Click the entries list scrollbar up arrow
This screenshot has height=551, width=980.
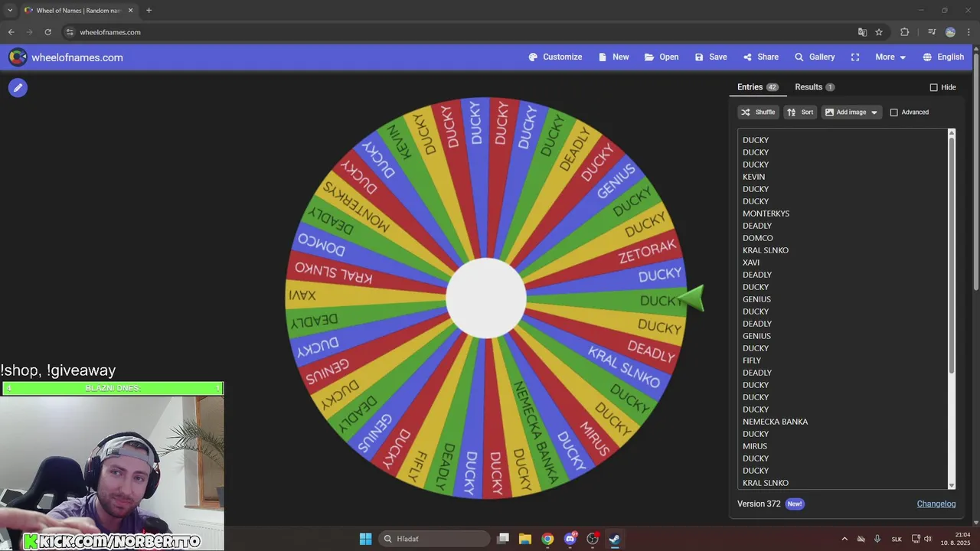tap(952, 133)
